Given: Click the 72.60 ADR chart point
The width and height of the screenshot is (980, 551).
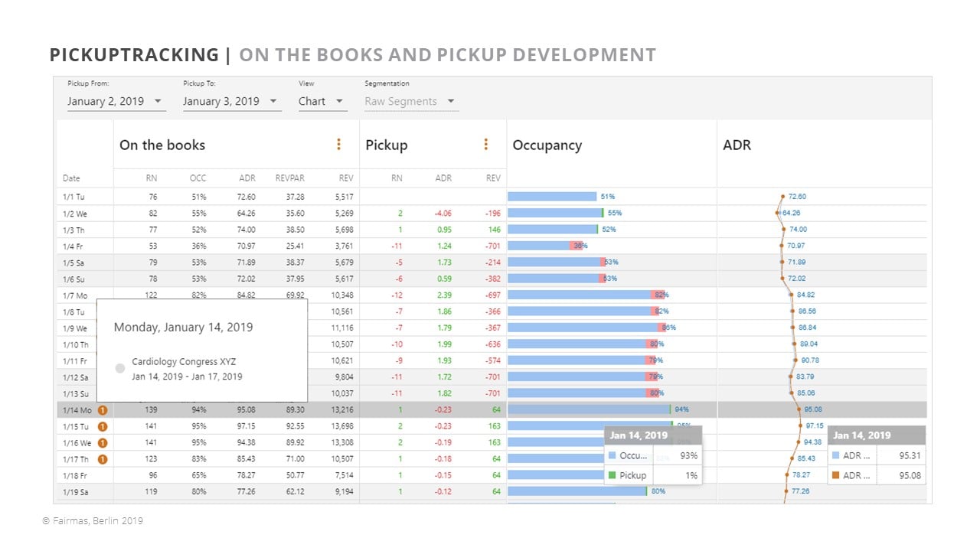Looking at the screenshot, I should 782,197.
